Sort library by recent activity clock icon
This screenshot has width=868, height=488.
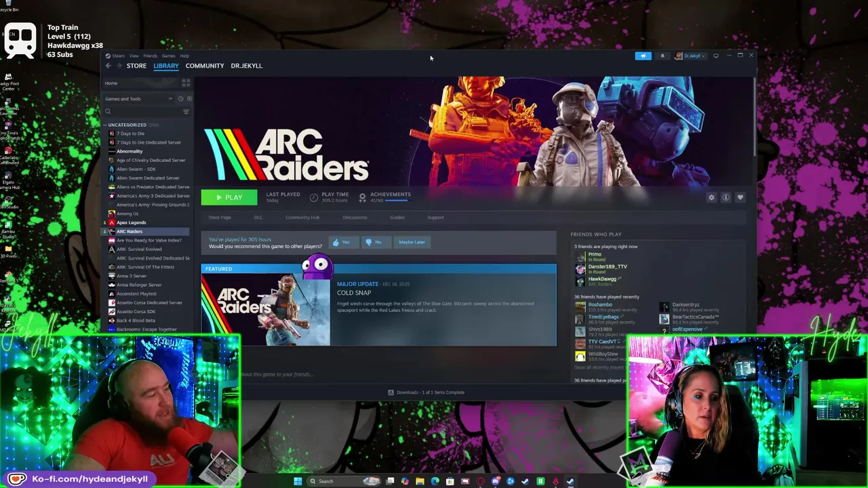(x=180, y=99)
